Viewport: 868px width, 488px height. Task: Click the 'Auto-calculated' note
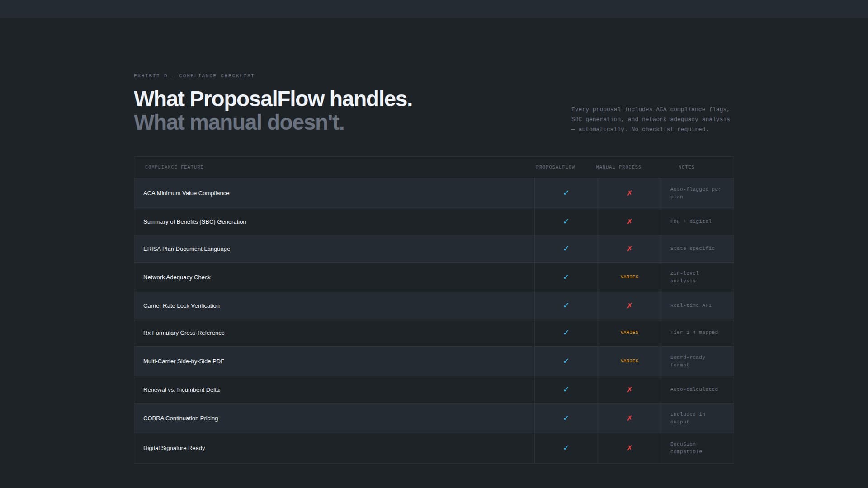(694, 389)
